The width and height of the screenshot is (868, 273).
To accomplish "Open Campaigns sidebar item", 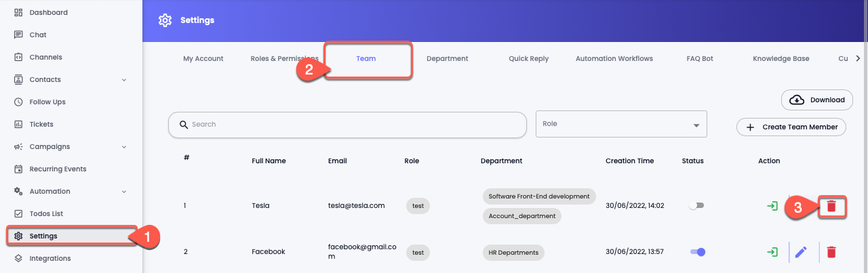I will tap(71, 146).
